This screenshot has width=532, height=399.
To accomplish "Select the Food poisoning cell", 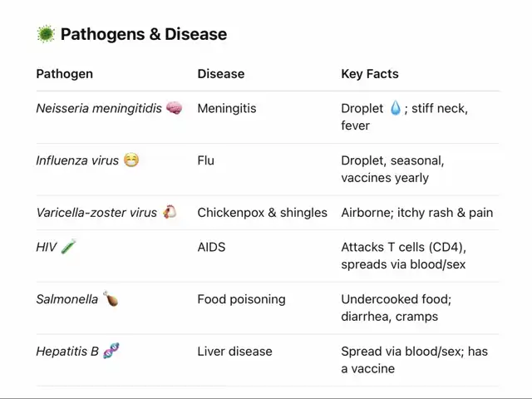I will (x=242, y=299).
